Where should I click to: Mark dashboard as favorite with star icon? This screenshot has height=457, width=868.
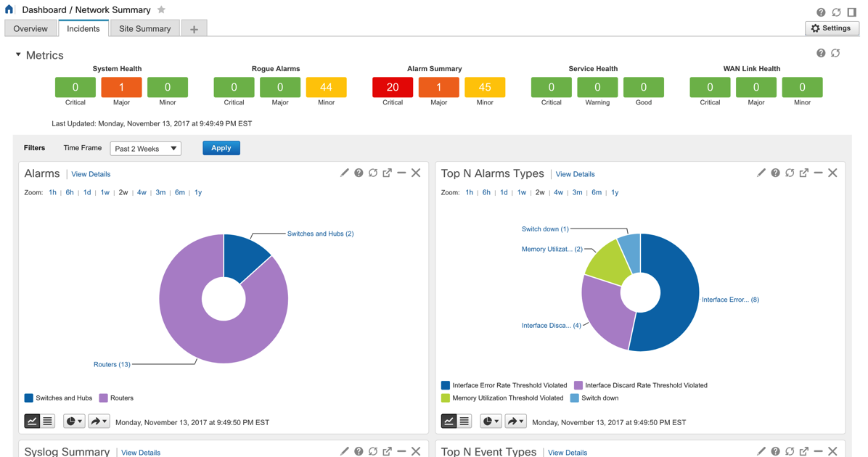tap(161, 9)
